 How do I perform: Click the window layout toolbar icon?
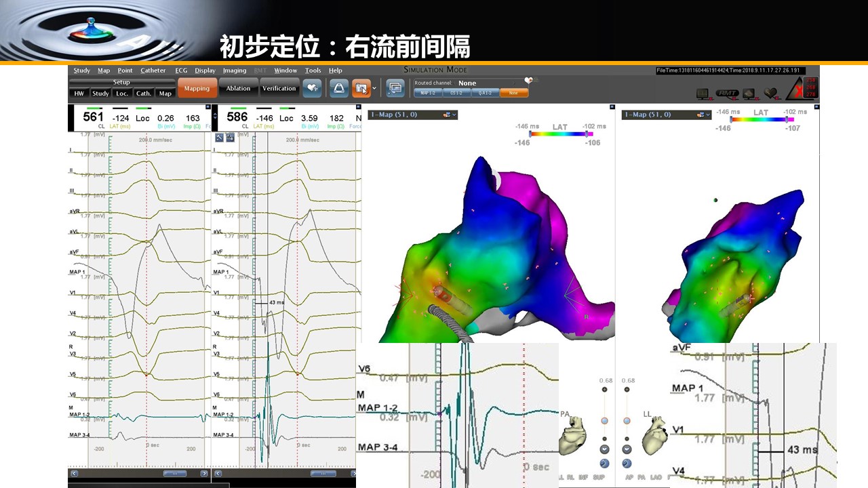(x=395, y=88)
